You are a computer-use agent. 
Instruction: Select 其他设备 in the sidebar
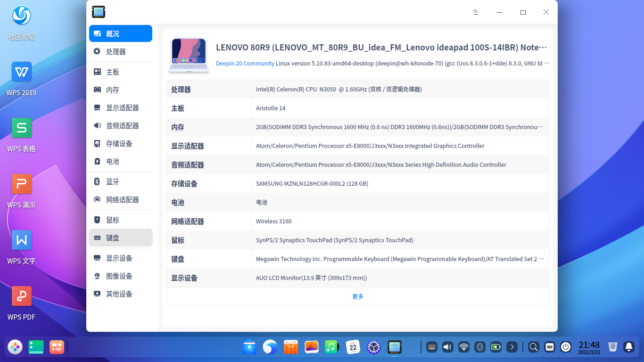(121, 294)
